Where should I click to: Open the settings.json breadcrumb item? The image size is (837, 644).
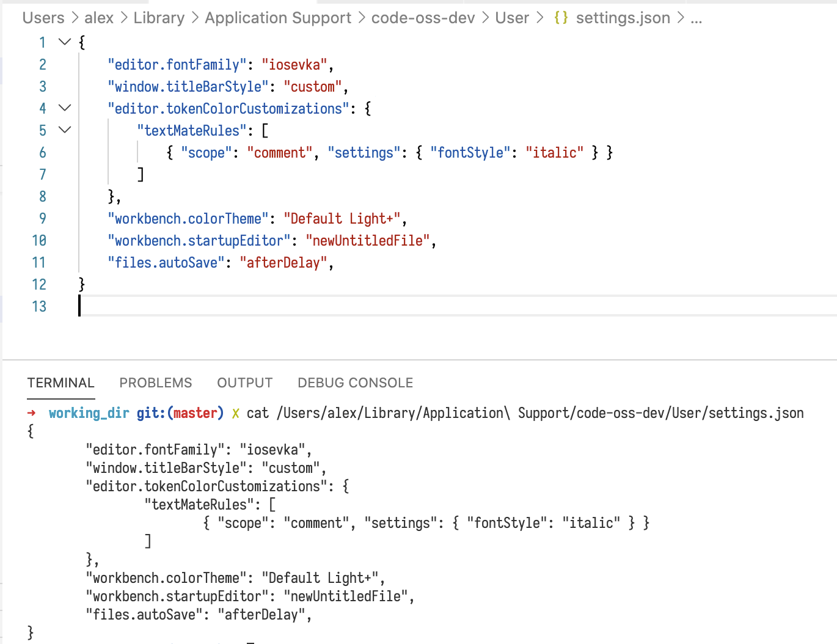[623, 18]
